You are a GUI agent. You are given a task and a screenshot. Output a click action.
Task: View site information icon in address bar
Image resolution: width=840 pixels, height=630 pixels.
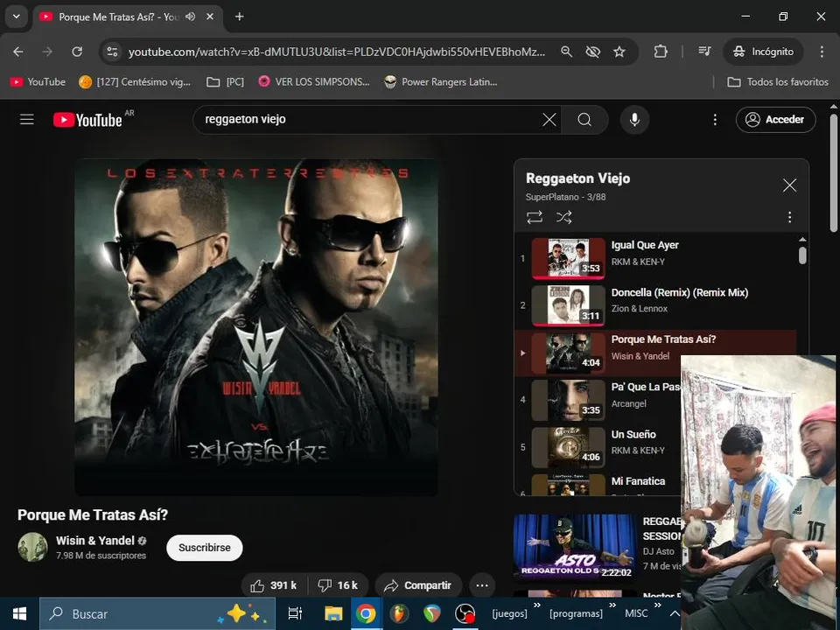coord(113,52)
